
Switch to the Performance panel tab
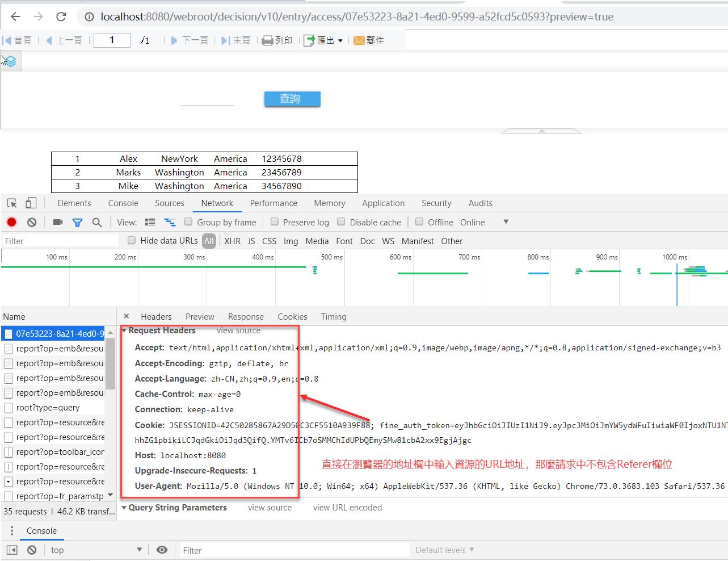(x=273, y=203)
